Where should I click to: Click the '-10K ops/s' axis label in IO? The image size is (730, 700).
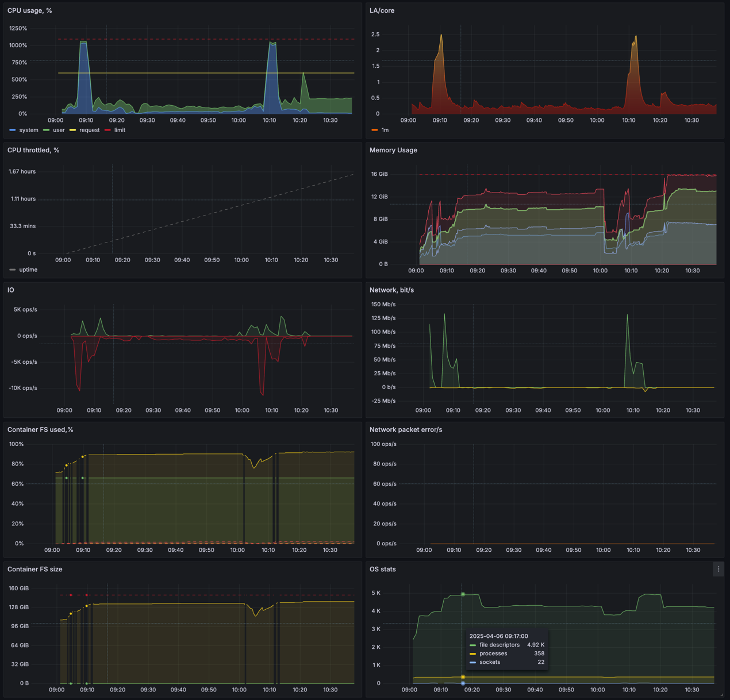pyautogui.click(x=23, y=388)
